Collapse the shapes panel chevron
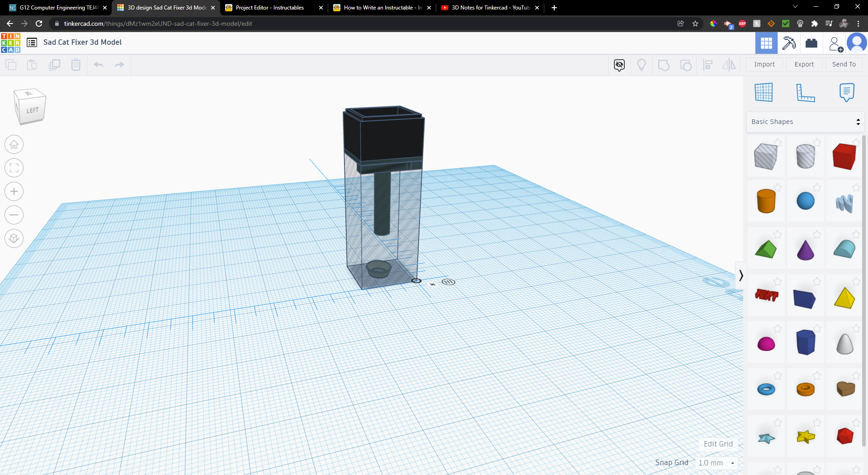The height and width of the screenshot is (475, 868). coord(741,275)
